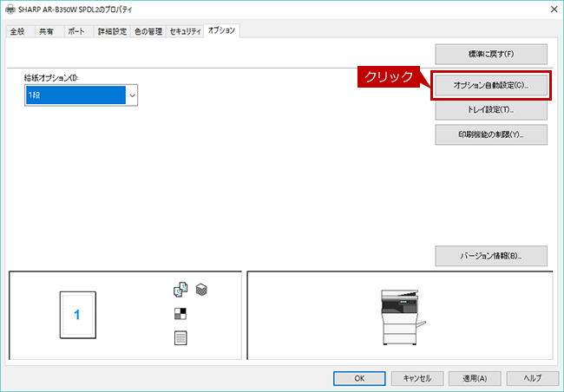The width and height of the screenshot is (564, 392).
Task: Select the ポート tab
Action: pyautogui.click(x=76, y=31)
